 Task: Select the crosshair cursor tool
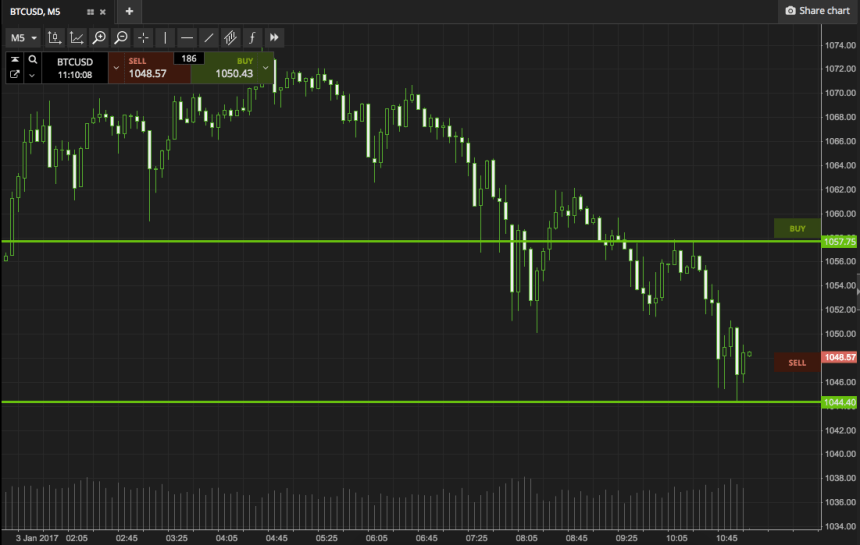tap(143, 38)
